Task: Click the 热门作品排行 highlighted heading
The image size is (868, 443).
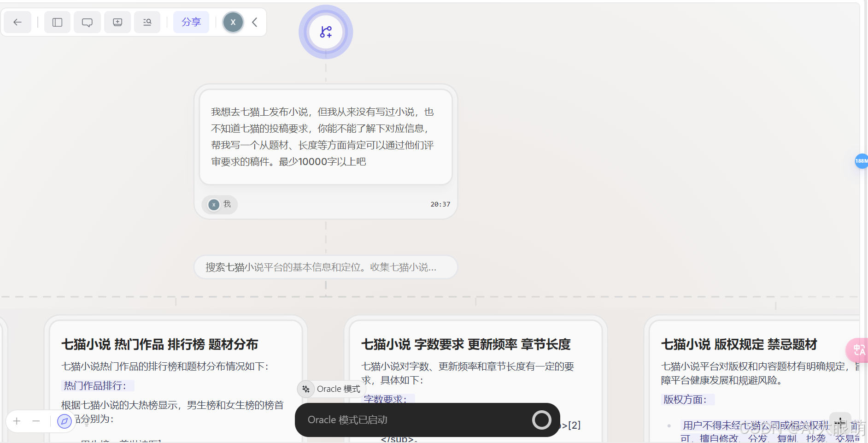Action: [98, 385]
